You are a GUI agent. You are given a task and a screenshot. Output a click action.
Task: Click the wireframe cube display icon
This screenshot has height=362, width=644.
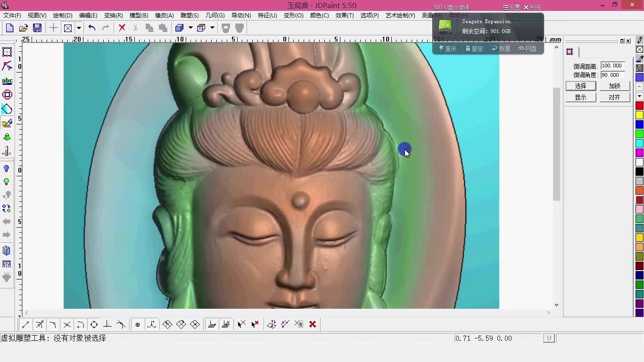tap(201, 28)
